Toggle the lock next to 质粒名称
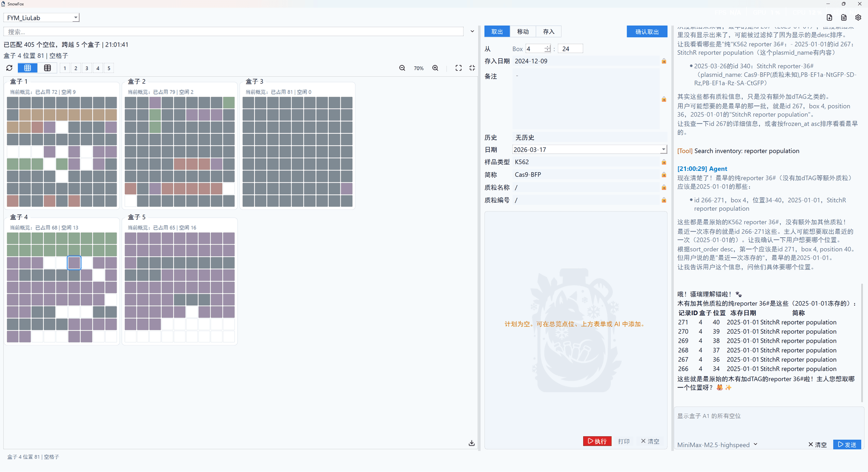The height and width of the screenshot is (472, 868). 664,187
